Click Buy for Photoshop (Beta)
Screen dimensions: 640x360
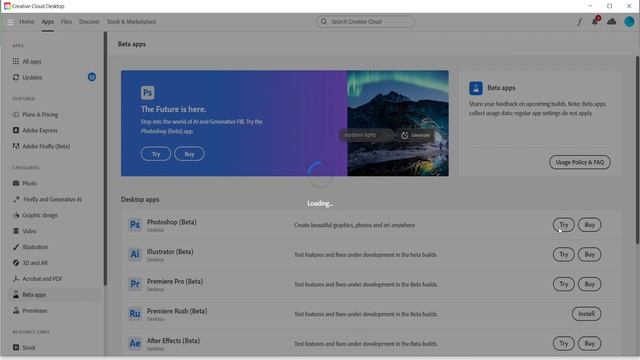tap(590, 225)
